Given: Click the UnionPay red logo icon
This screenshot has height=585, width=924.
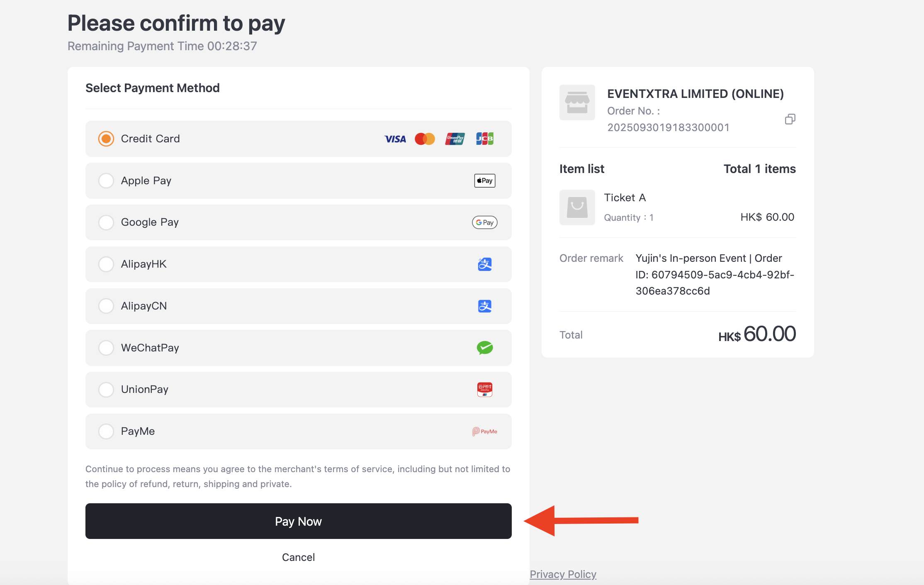Looking at the screenshot, I should (484, 390).
